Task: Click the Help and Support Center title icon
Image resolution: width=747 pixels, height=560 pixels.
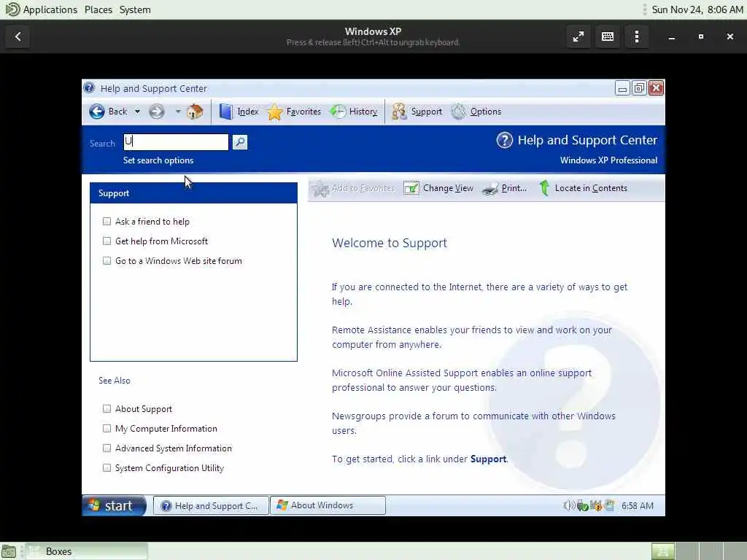Action: point(89,87)
